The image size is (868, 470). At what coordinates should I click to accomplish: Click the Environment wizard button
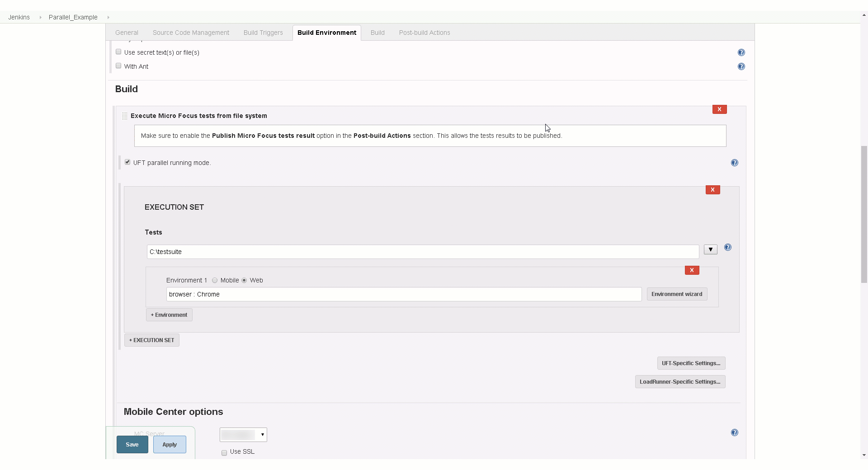pos(676,294)
